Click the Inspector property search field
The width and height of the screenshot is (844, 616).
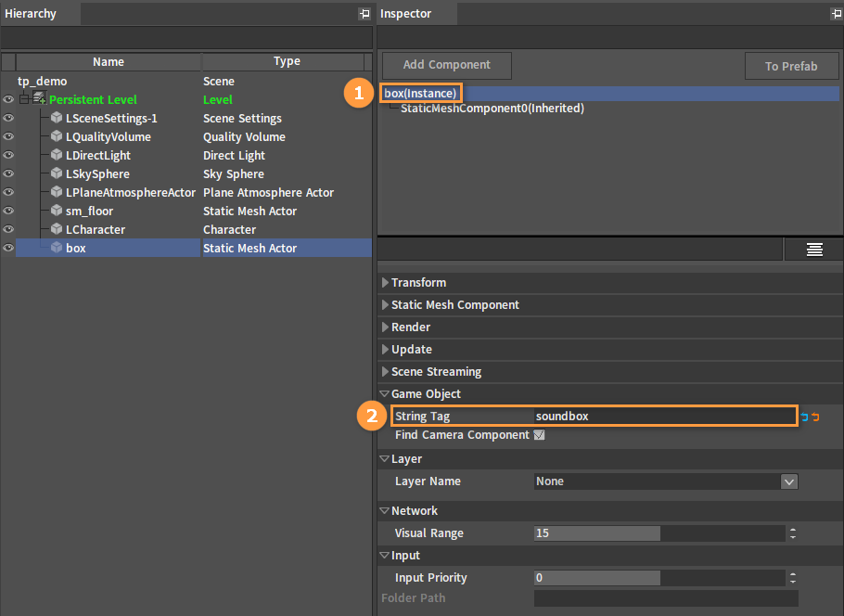pyautogui.click(x=580, y=250)
